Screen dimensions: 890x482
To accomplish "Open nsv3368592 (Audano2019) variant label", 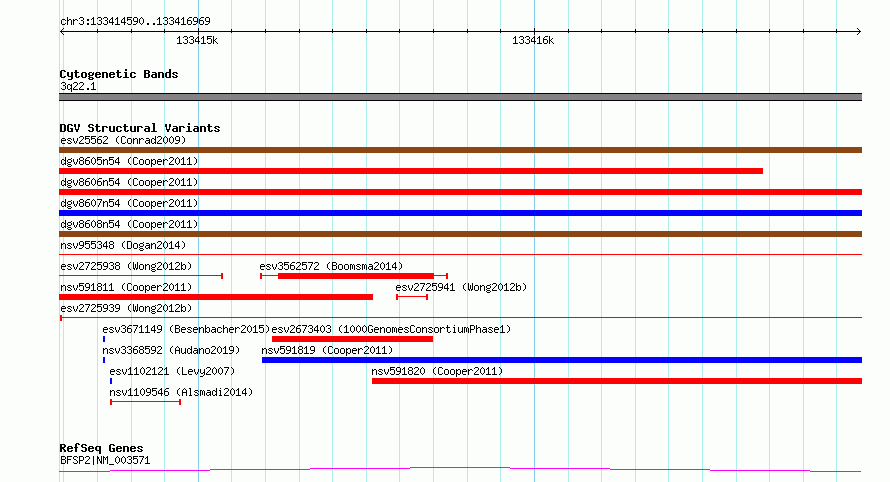I will (x=171, y=350).
